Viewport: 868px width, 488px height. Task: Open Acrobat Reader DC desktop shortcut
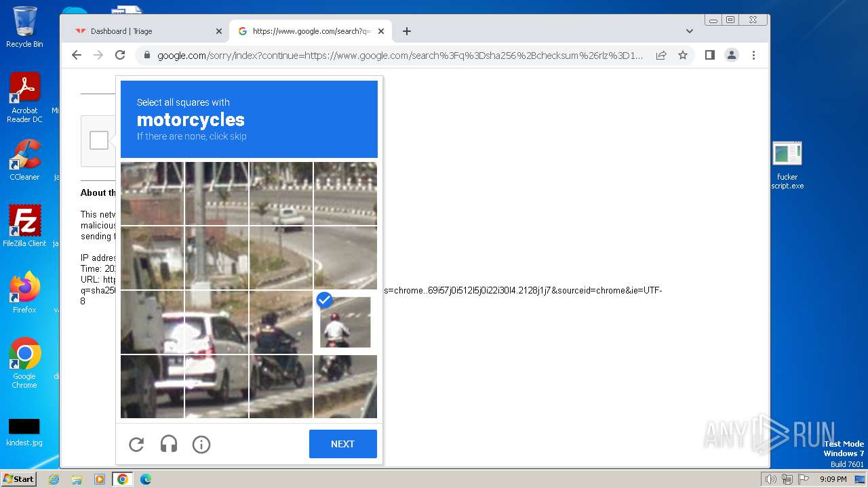pos(24,98)
